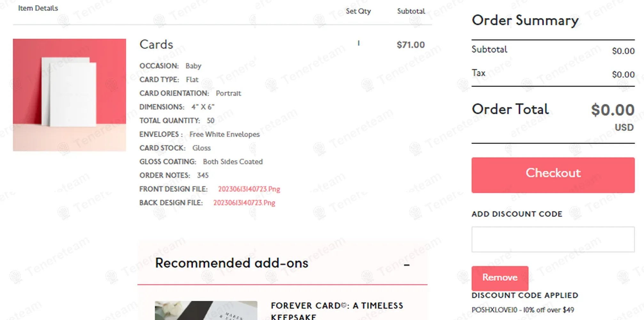
Task: Click the Tax amount in order summary
Action: pyautogui.click(x=623, y=75)
